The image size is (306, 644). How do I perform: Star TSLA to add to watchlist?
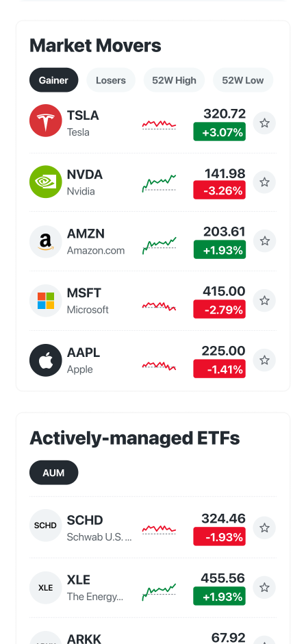tap(264, 123)
